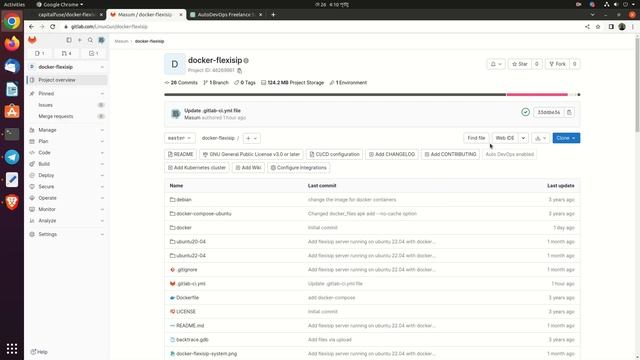Screen dimensions: 640x360
Task: Open the debian folder
Action: 184,200
